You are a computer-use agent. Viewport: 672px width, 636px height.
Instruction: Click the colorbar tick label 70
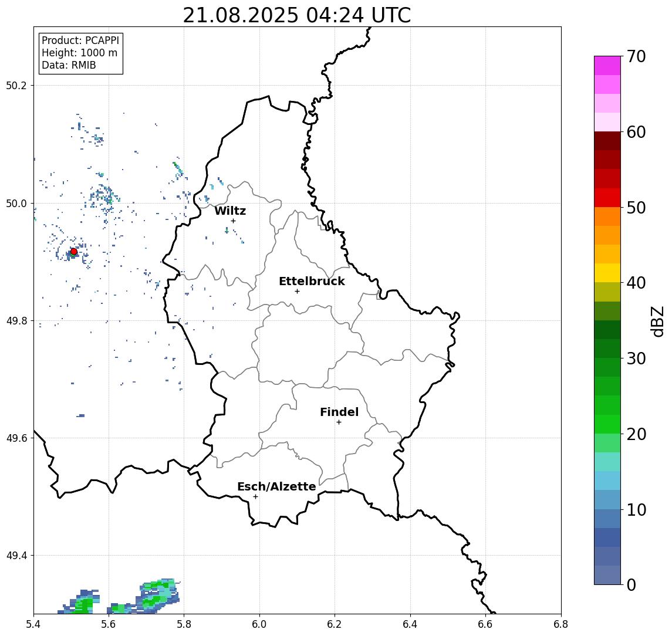636,56
